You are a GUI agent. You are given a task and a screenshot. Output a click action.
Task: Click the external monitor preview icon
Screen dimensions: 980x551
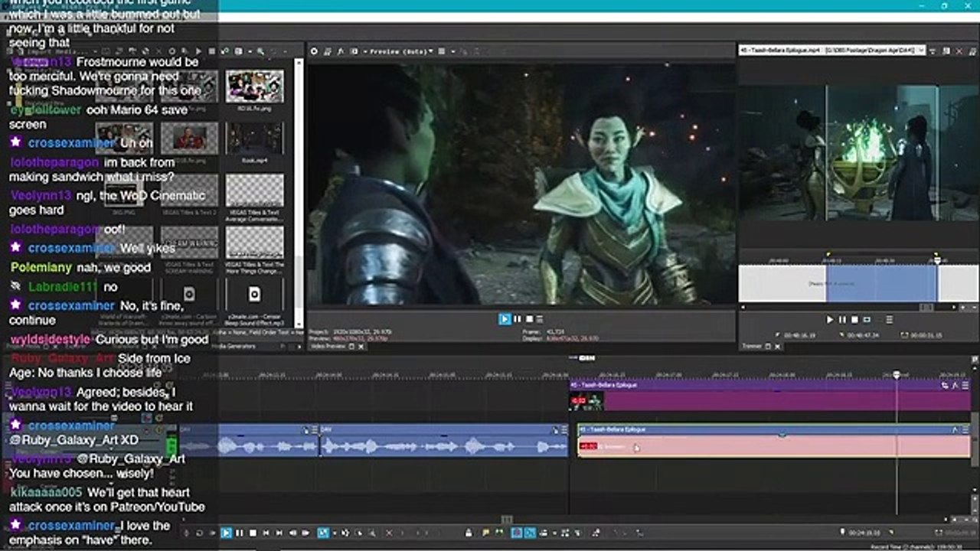tap(328, 51)
